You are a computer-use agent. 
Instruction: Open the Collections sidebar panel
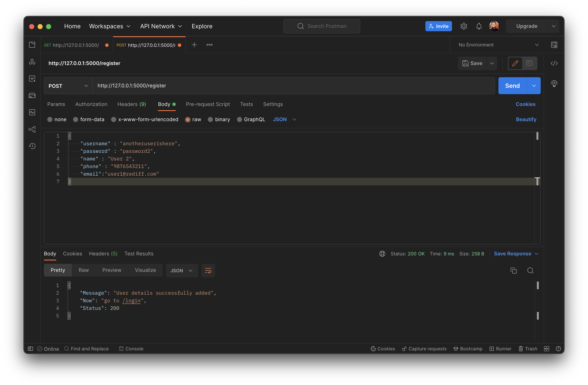(32, 45)
